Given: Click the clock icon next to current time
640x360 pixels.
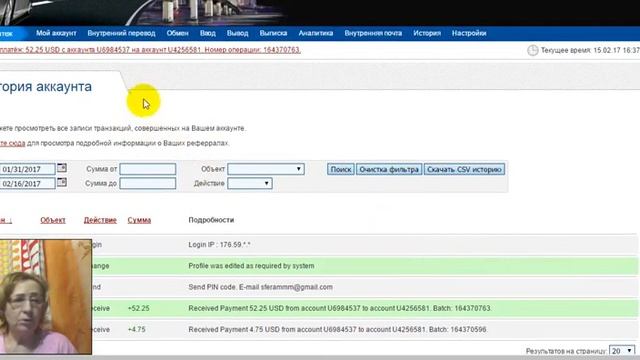Looking at the screenshot, I should click(532, 50).
